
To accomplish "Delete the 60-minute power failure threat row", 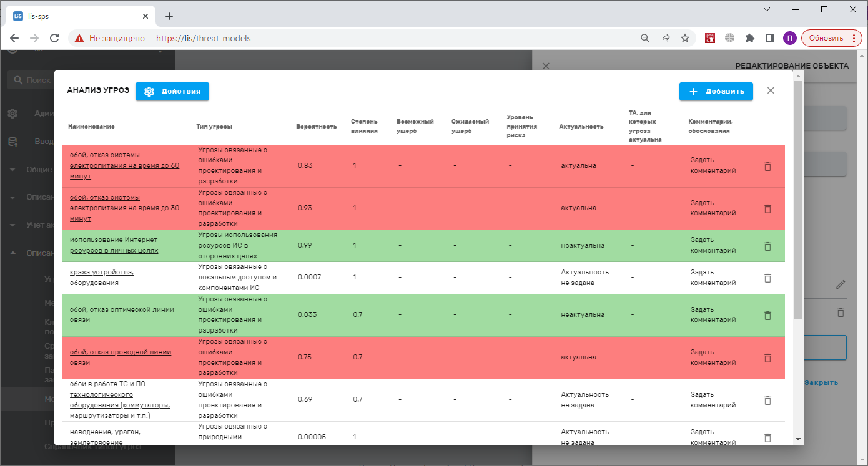I will (768, 167).
